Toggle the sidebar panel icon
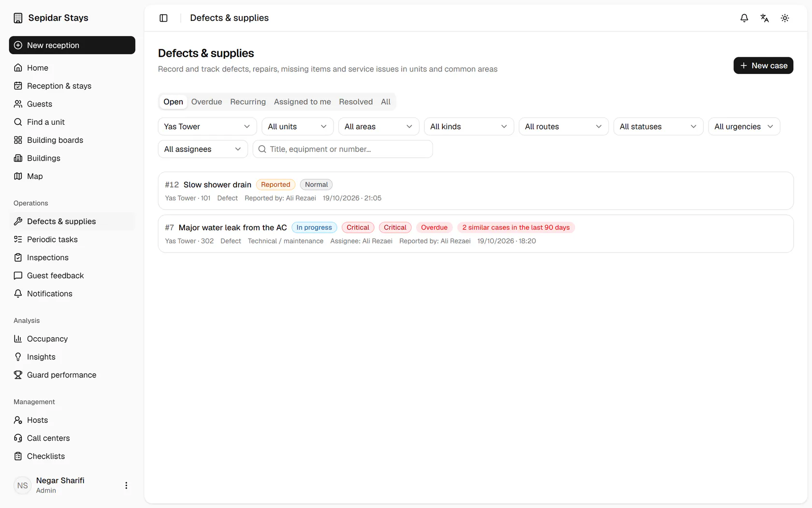 point(163,18)
